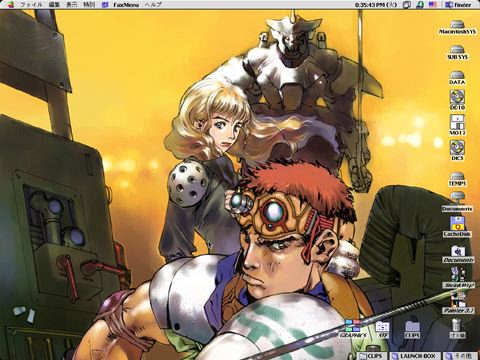Open the 表示 (View) menu
Screen dimensions: 480x360
coord(71,5)
